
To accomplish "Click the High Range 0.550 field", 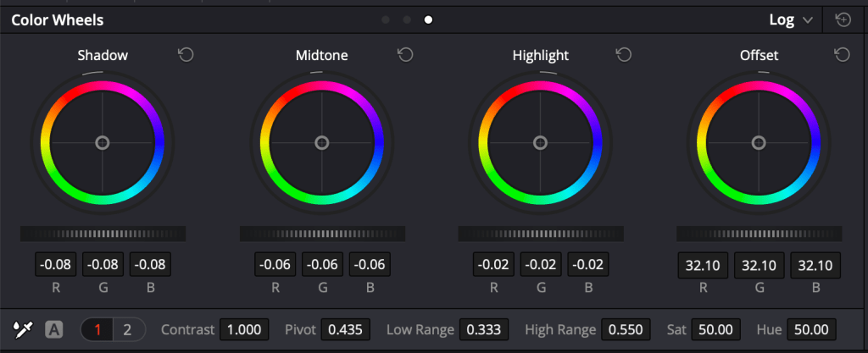I will click(x=626, y=330).
